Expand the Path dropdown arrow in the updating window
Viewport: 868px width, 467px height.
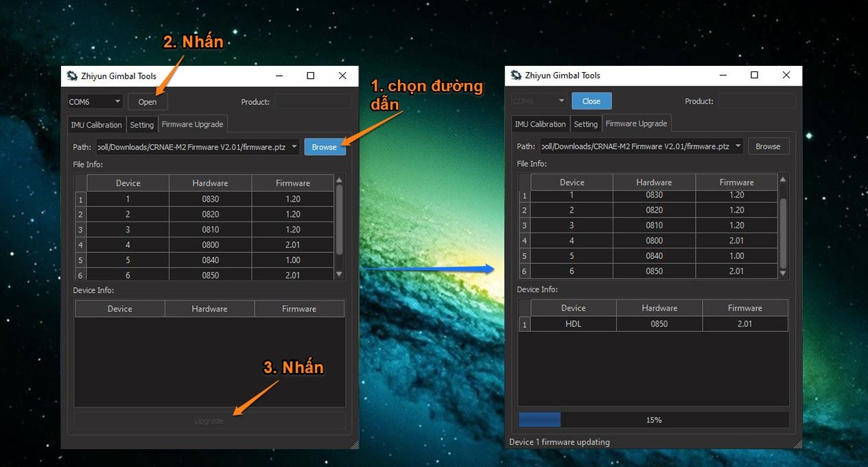tap(738, 146)
